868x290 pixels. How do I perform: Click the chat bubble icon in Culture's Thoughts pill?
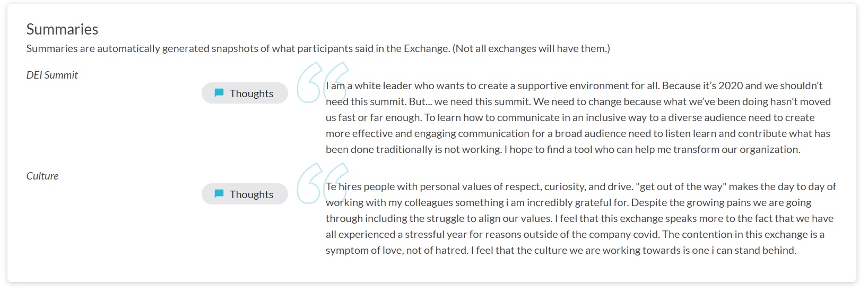[x=219, y=194]
